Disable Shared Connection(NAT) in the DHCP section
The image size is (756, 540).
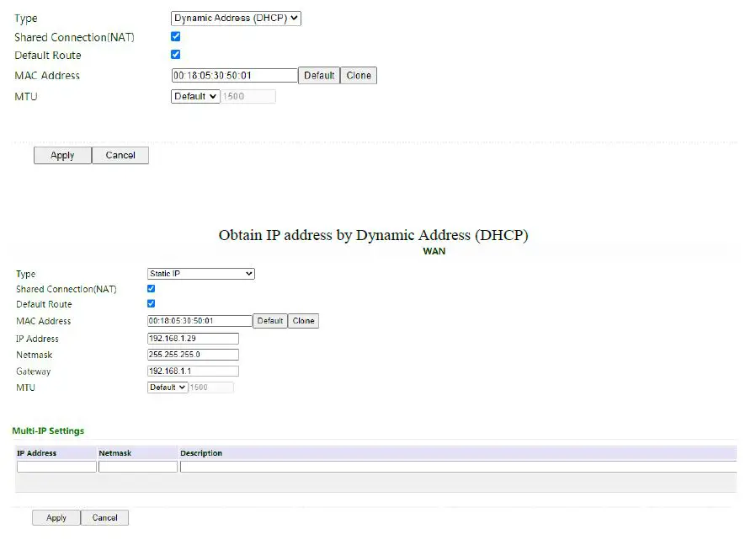point(175,35)
